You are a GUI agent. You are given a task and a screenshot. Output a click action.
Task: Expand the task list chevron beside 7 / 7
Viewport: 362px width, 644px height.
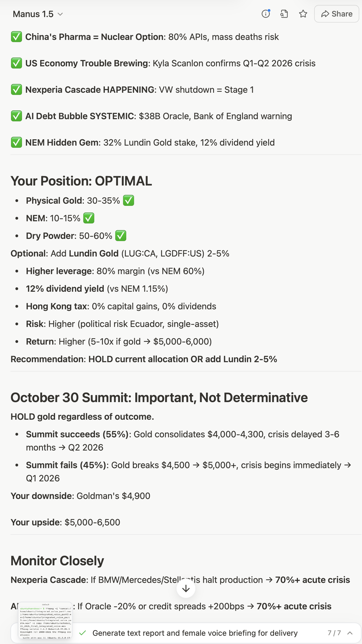350,633
